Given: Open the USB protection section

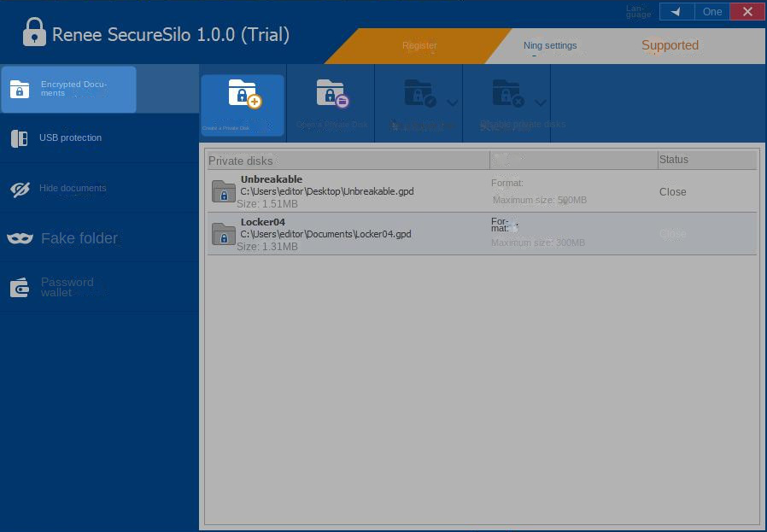Looking at the screenshot, I should 70,138.
